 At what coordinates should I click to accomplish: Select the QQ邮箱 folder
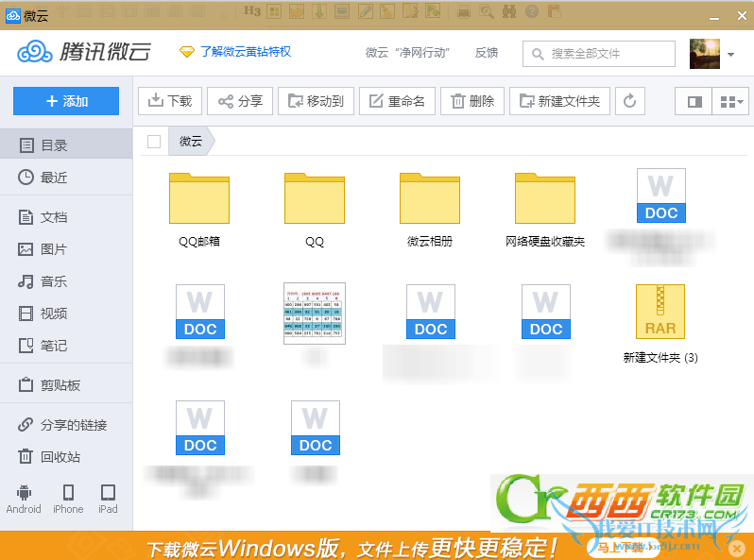(199, 210)
